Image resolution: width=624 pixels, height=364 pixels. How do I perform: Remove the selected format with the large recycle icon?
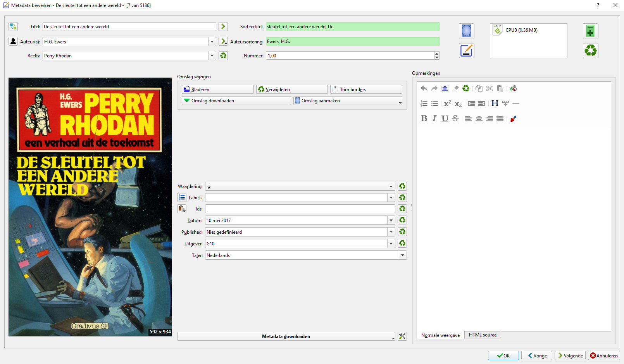pos(591,50)
